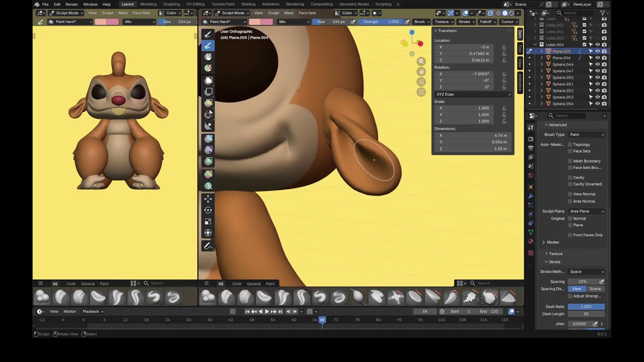Enable the Cavity (inverted) checkbox
644x362 pixels.
(x=570, y=184)
